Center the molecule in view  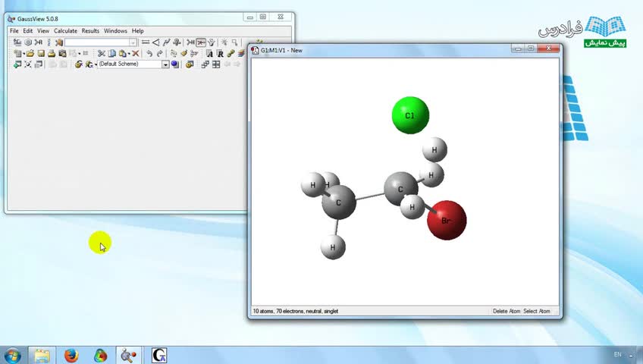(28, 64)
